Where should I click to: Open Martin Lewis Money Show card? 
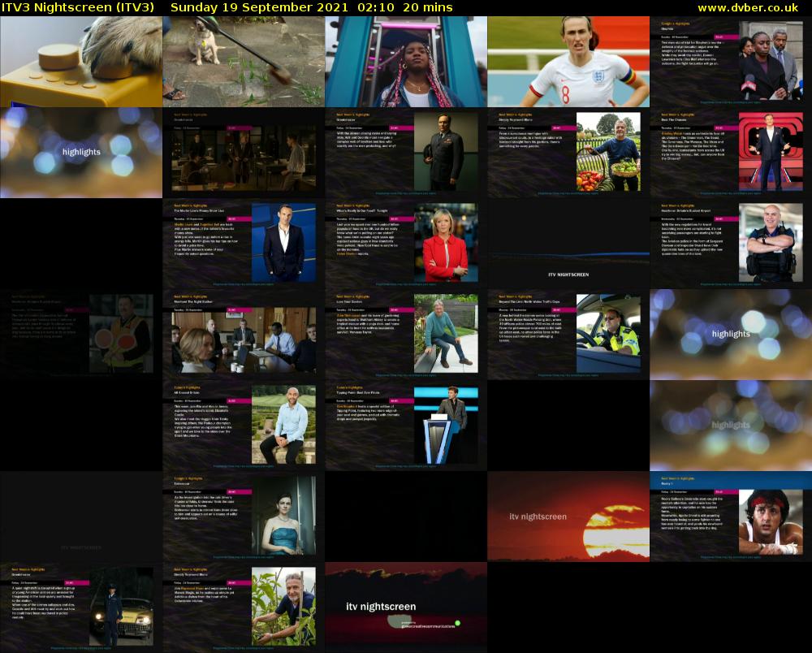point(244,244)
